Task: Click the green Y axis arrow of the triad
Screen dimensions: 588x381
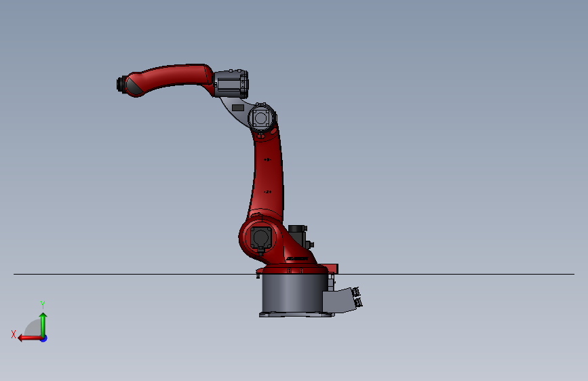Action: [x=43, y=325]
